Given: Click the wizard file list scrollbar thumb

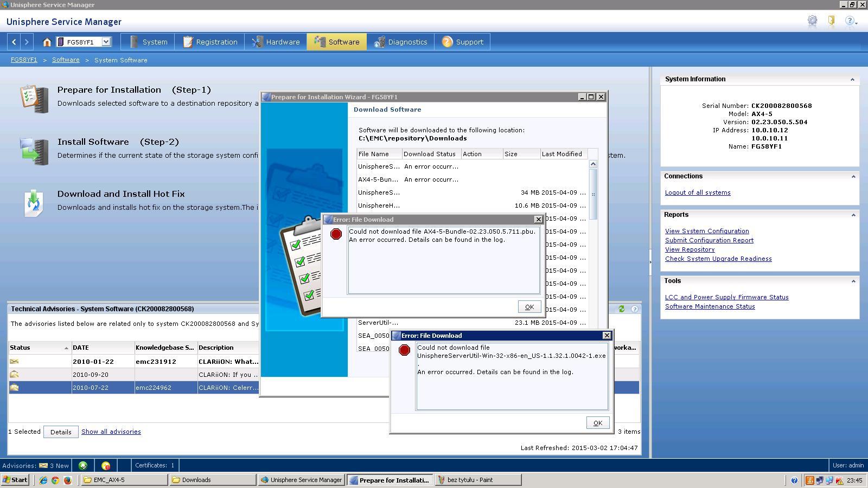Looking at the screenshot, I should pos(593,194).
